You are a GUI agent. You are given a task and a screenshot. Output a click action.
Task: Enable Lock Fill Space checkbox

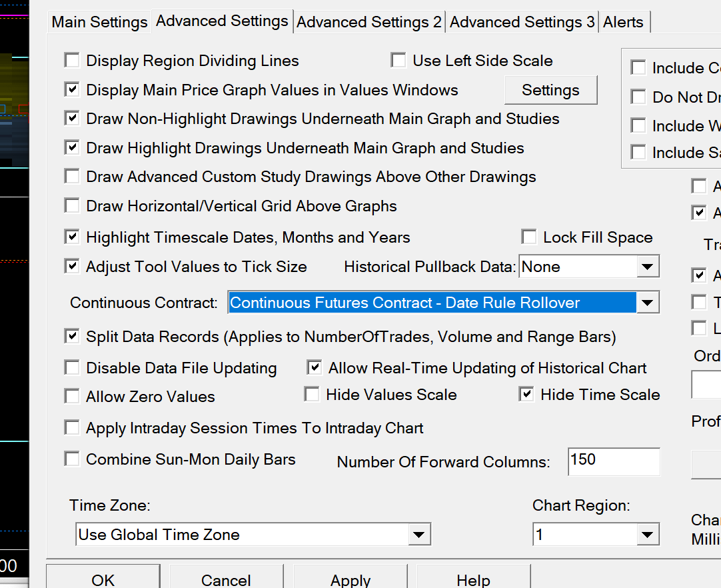point(529,237)
